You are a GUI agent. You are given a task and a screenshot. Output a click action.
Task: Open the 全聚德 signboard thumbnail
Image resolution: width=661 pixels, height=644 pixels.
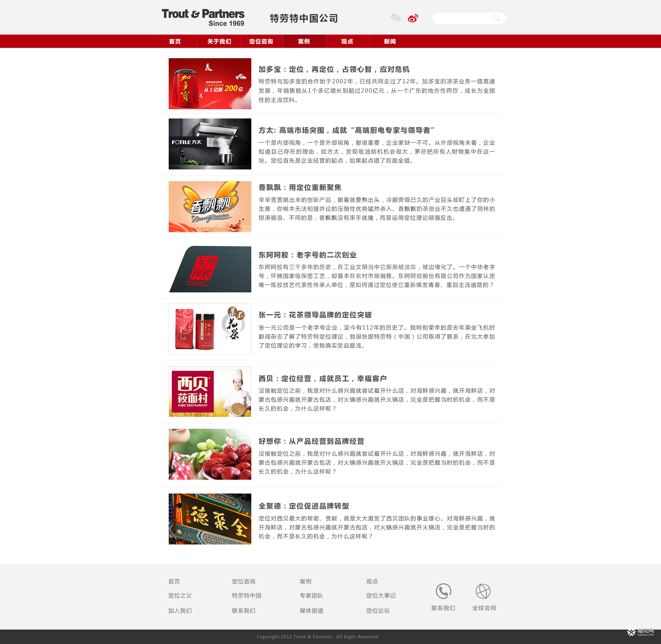tap(210, 519)
